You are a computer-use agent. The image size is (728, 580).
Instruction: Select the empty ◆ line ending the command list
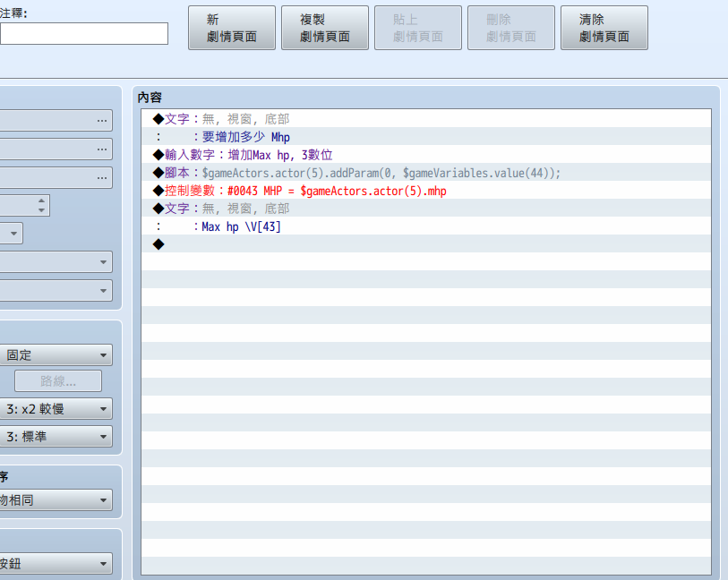[426, 244]
